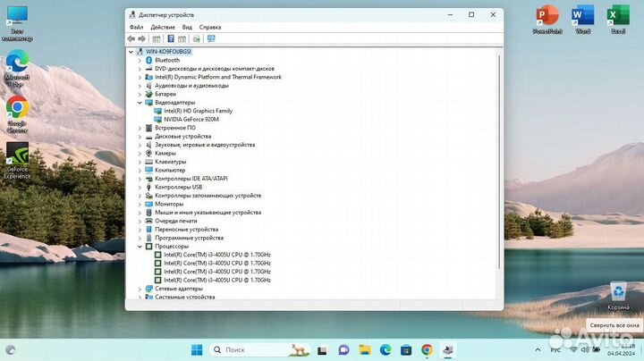Open Edge from the taskbar

386,350
